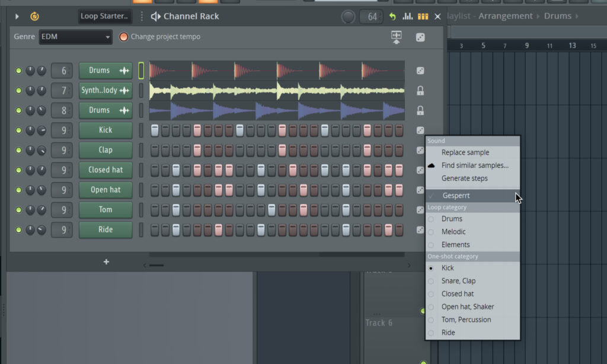Image resolution: width=607 pixels, height=364 pixels.
Task: Enable Change project tempo option
Action: [123, 37]
